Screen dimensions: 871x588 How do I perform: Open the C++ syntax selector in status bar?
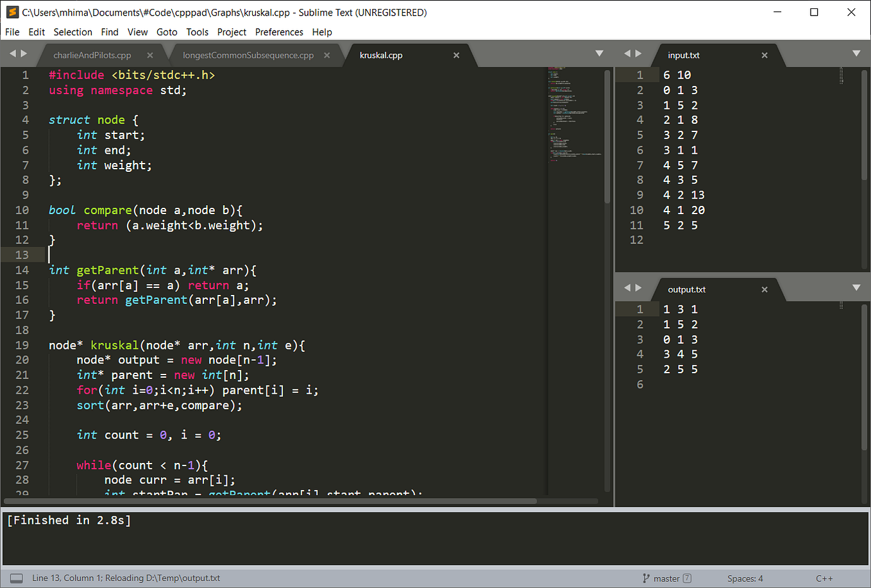[x=825, y=578]
